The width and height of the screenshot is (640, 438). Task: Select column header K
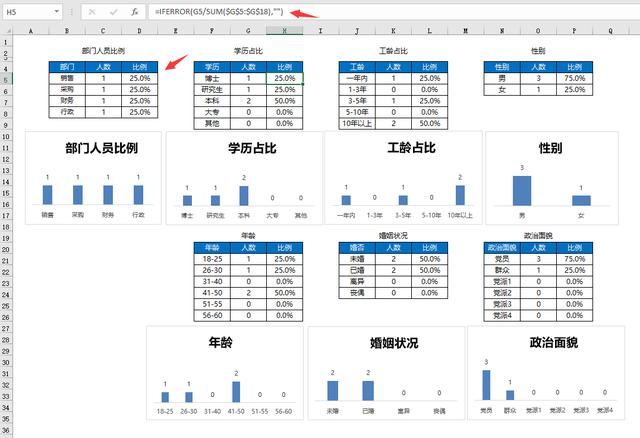(x=393, y=31)
